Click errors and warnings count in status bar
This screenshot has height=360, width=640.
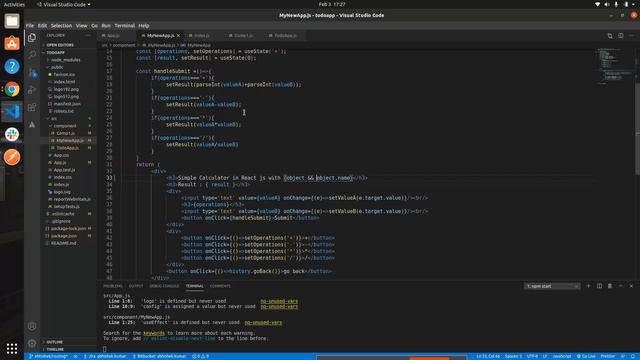click(x=200, y=356)
